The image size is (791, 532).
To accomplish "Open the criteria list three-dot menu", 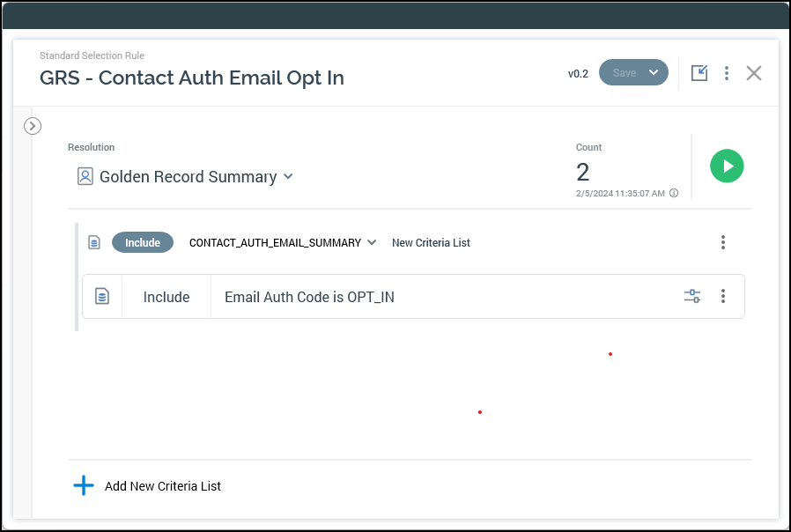I will click(723, 242).
